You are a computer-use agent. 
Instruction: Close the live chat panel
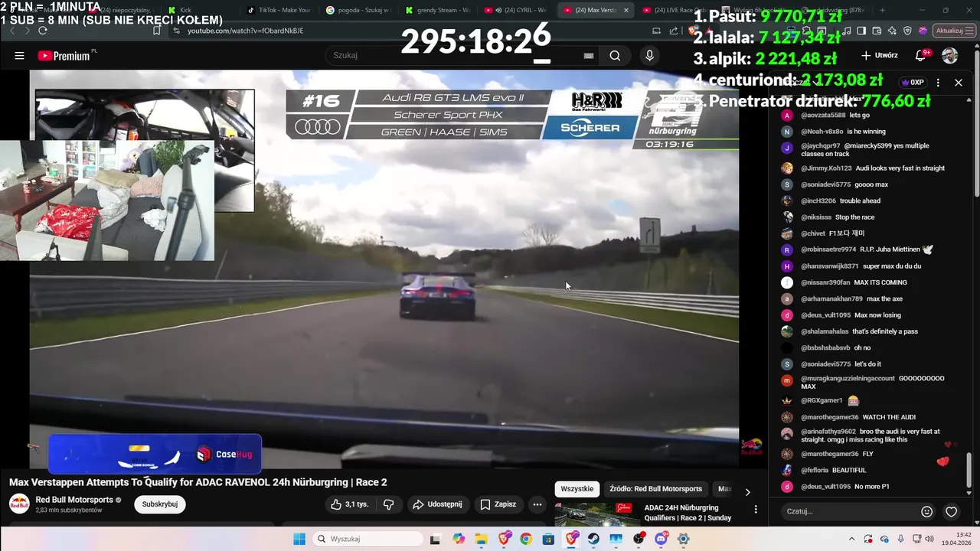click(959, 83)
